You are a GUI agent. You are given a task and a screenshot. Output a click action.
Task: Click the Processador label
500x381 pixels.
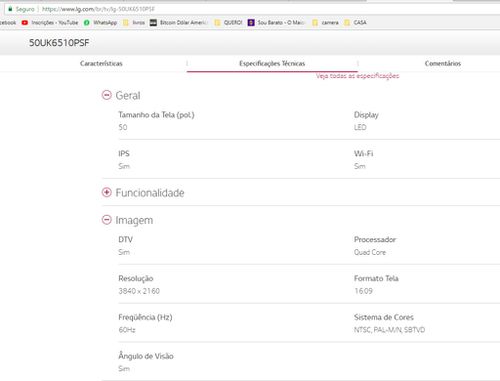(375, 240)
